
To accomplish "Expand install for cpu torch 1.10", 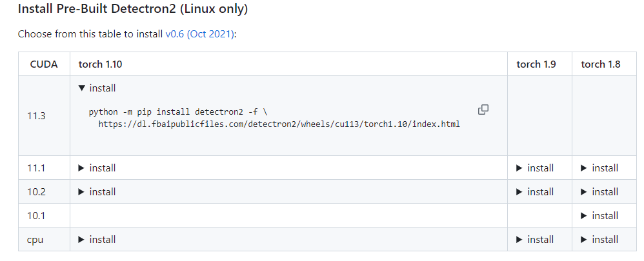I will point(97,239).
